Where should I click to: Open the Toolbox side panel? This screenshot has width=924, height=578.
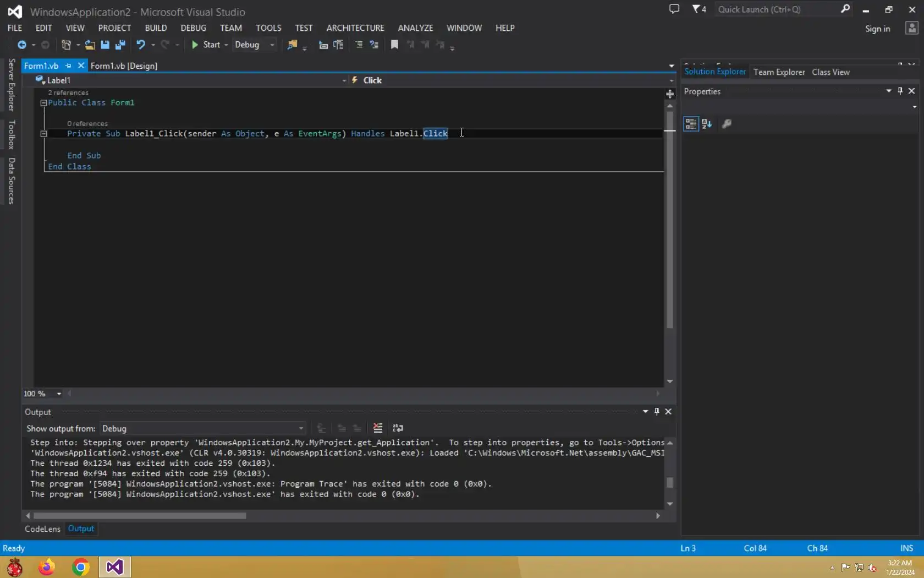(x=11, y=135)
